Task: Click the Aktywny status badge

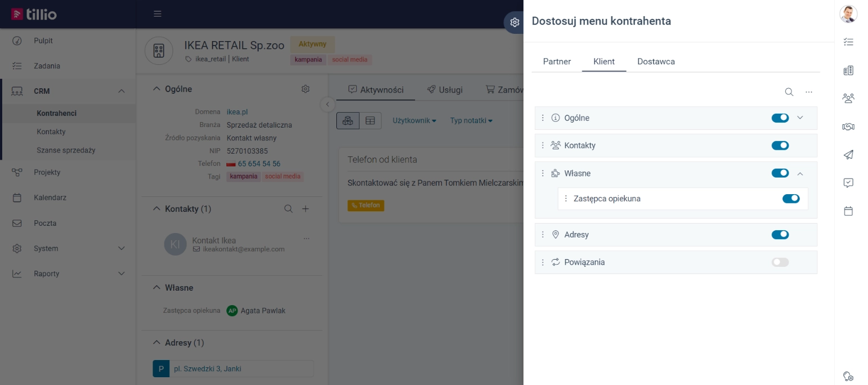Action: click(312, 44)
